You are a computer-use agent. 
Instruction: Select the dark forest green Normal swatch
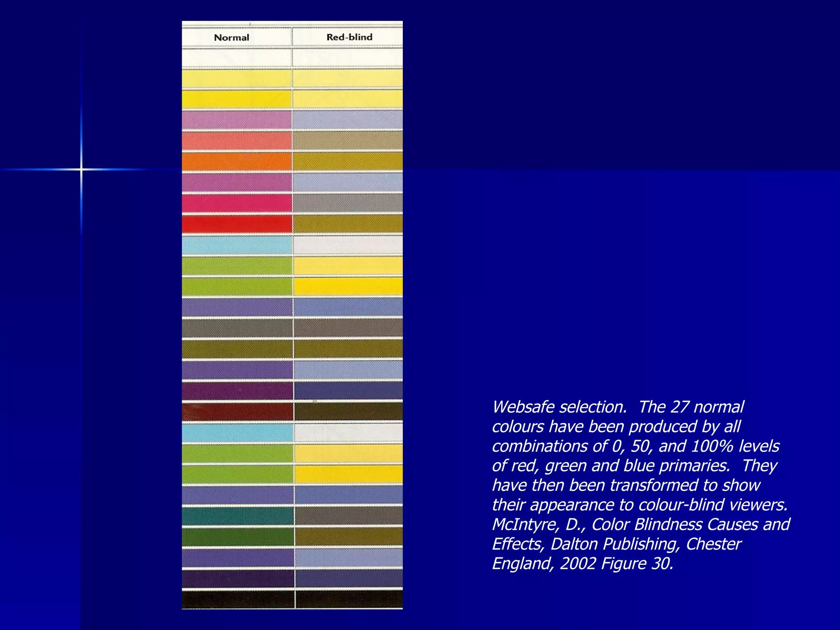[x=237, y=536]
